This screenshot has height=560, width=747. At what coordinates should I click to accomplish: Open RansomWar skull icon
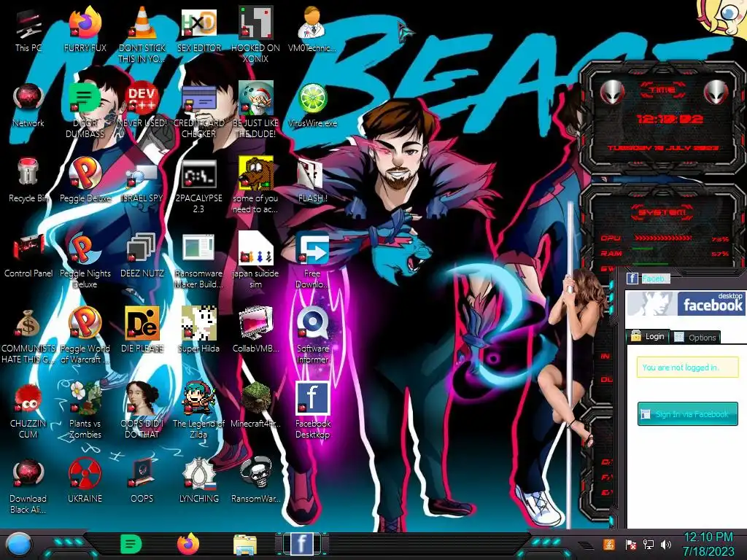[x=255, y=481]
